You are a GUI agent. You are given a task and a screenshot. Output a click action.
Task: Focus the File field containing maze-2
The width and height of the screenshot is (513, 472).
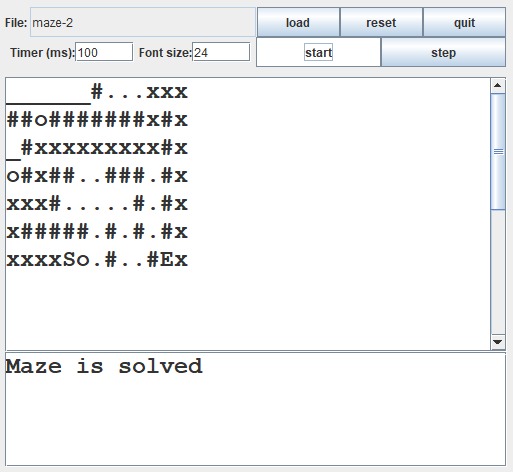coord(143,22)
